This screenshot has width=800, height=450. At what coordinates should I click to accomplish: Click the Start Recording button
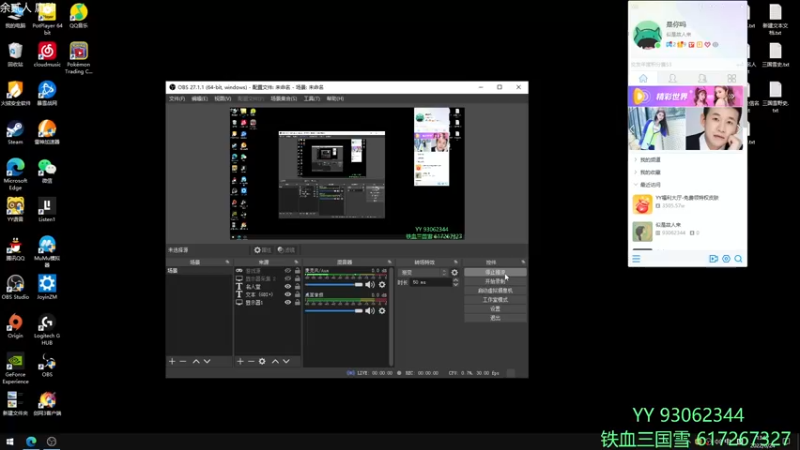coord(495,282)
